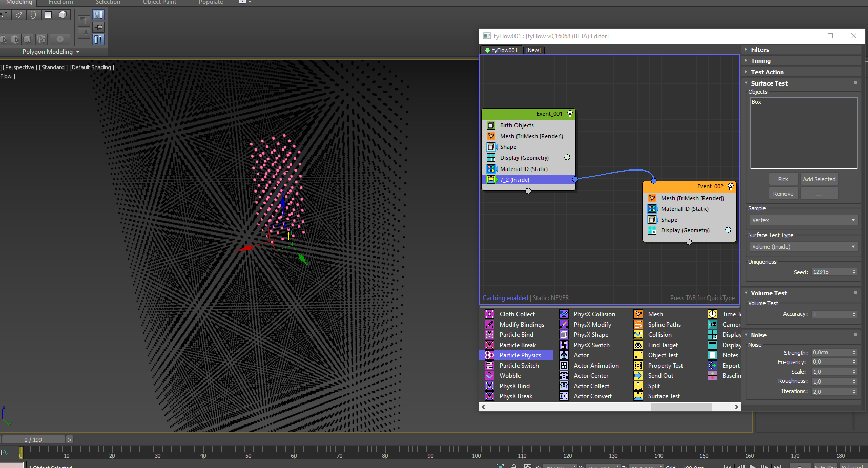
Task: Click the Send Out operator icon
Action: click(638, 376)
